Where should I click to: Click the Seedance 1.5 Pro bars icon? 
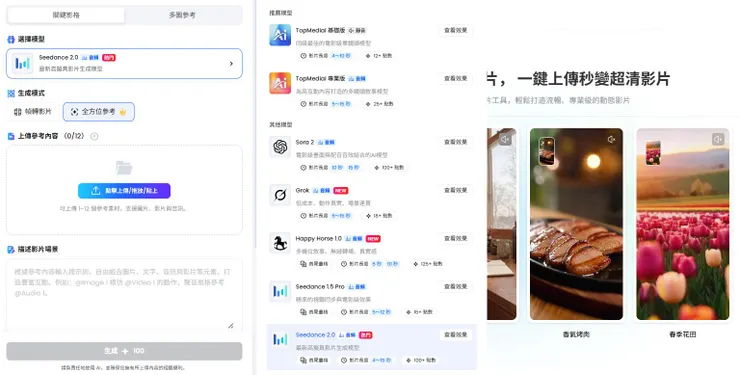click(x=280, y=292)
